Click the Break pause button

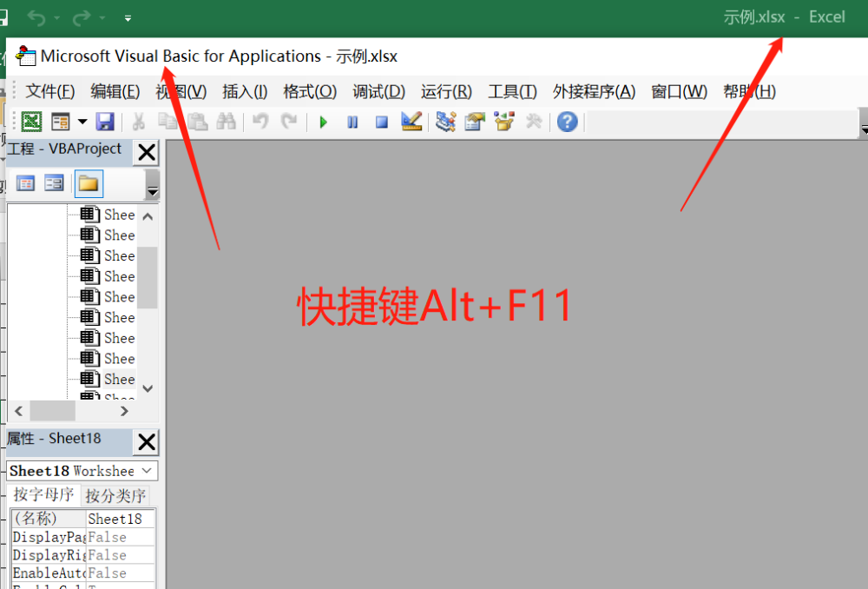(352, 122)
